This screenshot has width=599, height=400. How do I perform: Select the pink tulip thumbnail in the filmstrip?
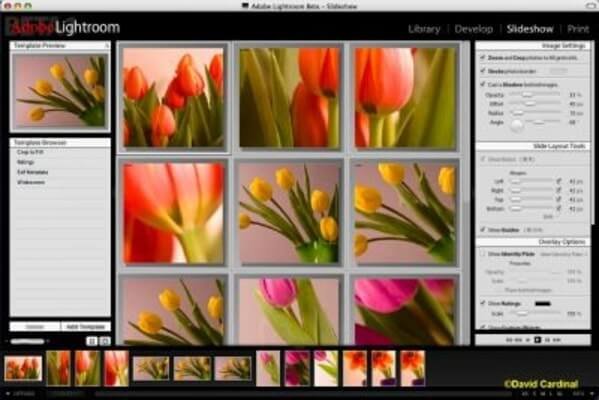268,368
